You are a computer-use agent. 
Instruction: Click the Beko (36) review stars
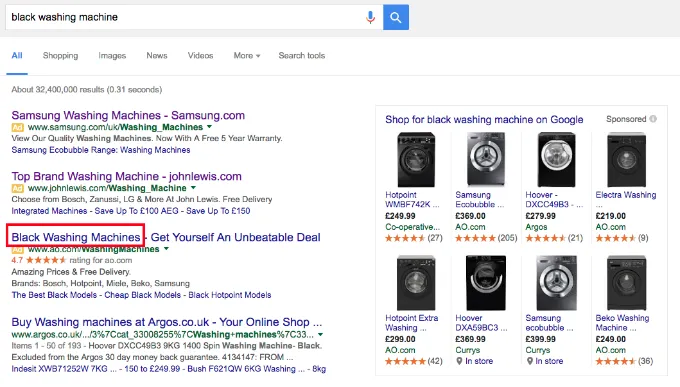pos(616,361)
